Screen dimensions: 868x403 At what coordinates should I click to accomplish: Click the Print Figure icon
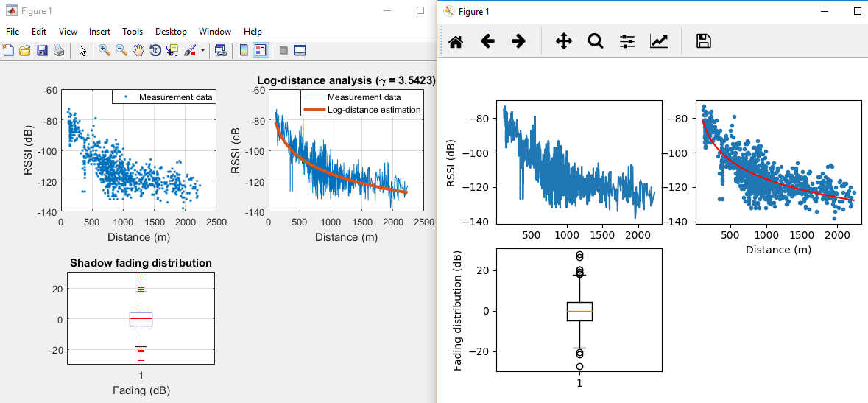(x=59, y=50)
